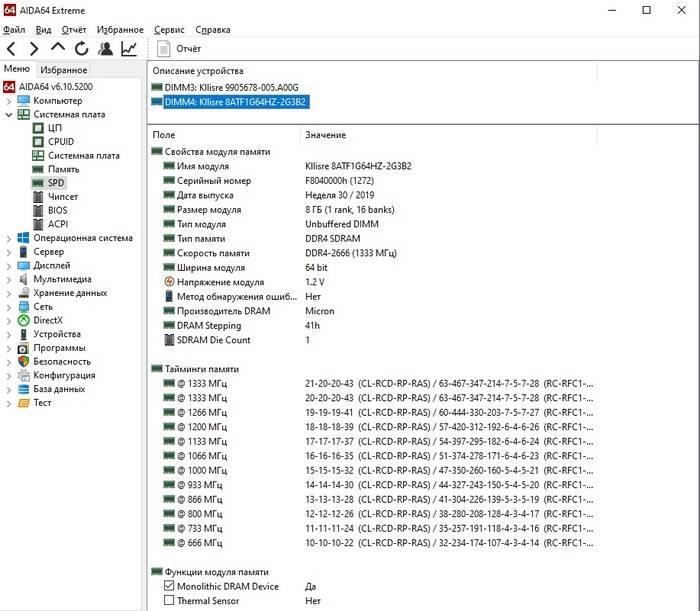Click the Поле column header
700x611 pixels.
224,135
